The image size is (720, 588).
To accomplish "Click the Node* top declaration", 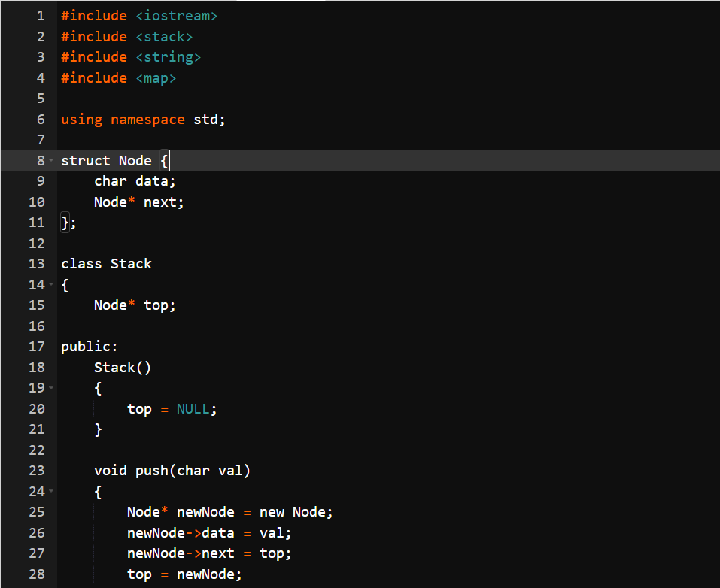I will (134, 305).
